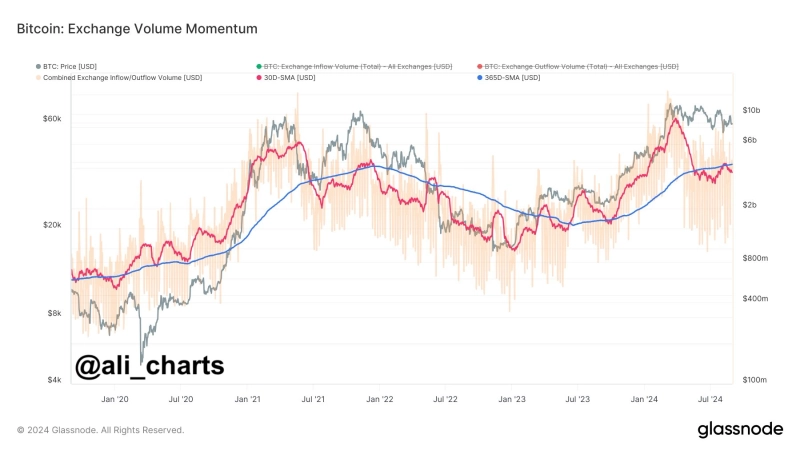
Task: Click the $60k left axis label
Action: (52, 119)
